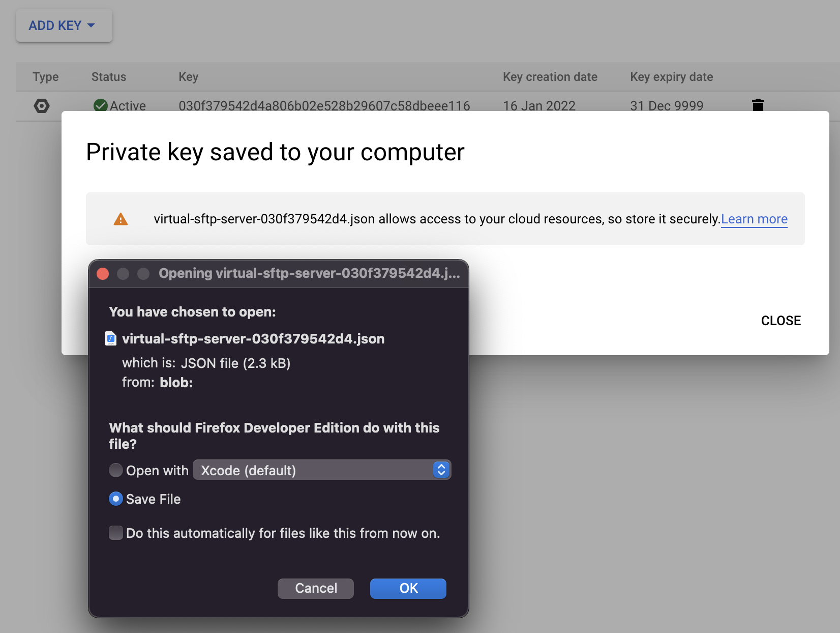The width and height of the screenshot is (840, 633).
Task: Click the Key creation date header
Action: 550,77
